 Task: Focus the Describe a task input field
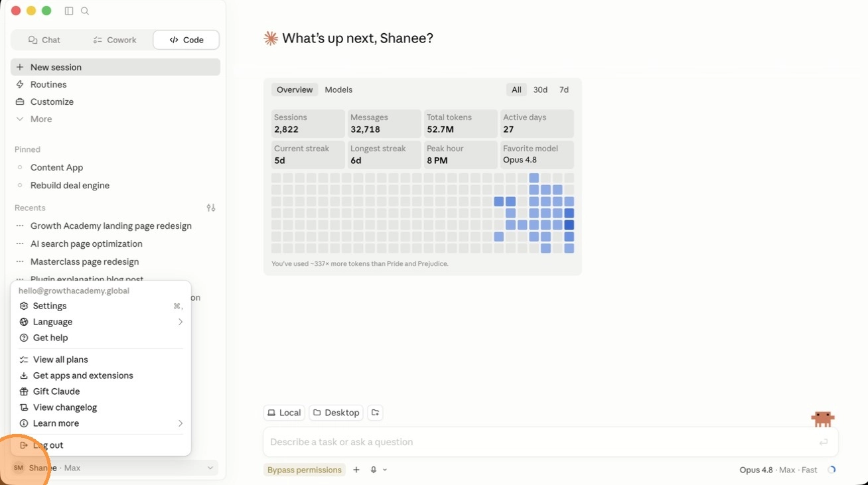pyautogui.click(x=551, y=442)
